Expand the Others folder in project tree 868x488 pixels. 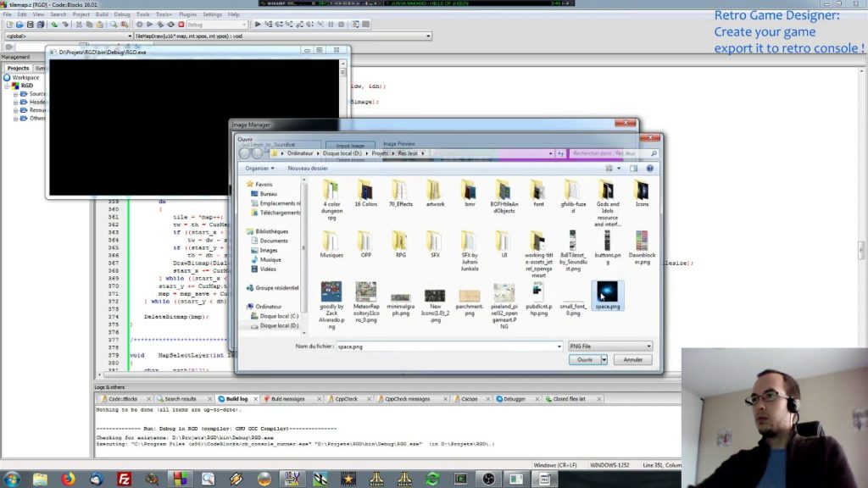(15, 119)
